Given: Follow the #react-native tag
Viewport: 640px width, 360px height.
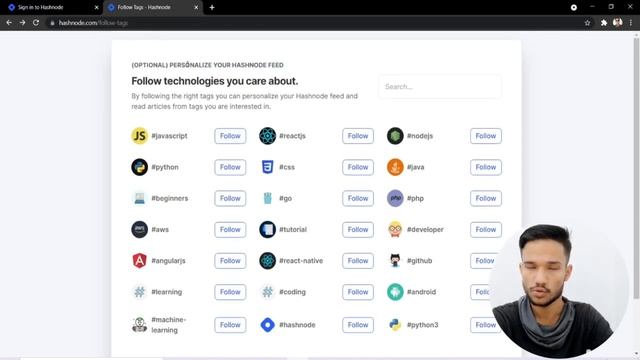Looking at the screenshot, I should coord(358,260).
